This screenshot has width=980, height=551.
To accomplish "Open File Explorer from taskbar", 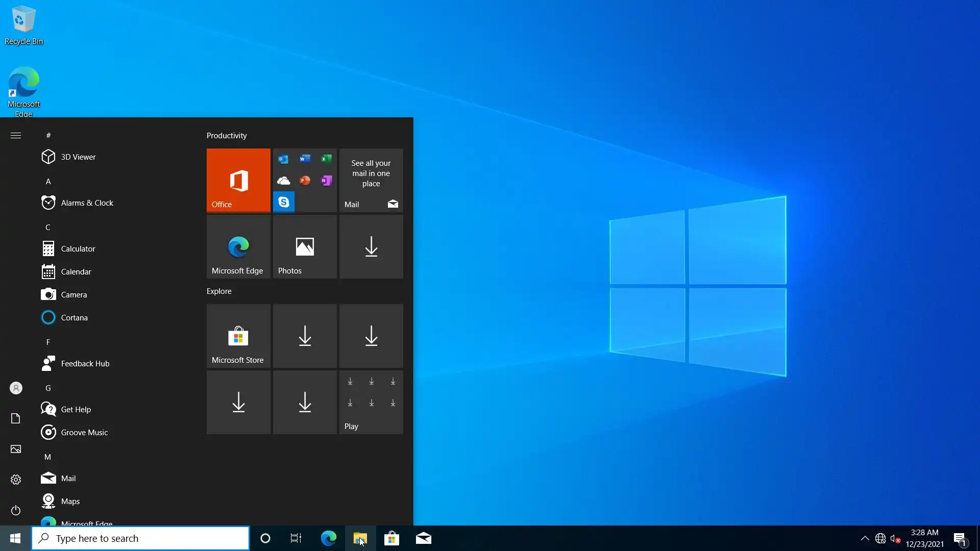I will 360,538.
